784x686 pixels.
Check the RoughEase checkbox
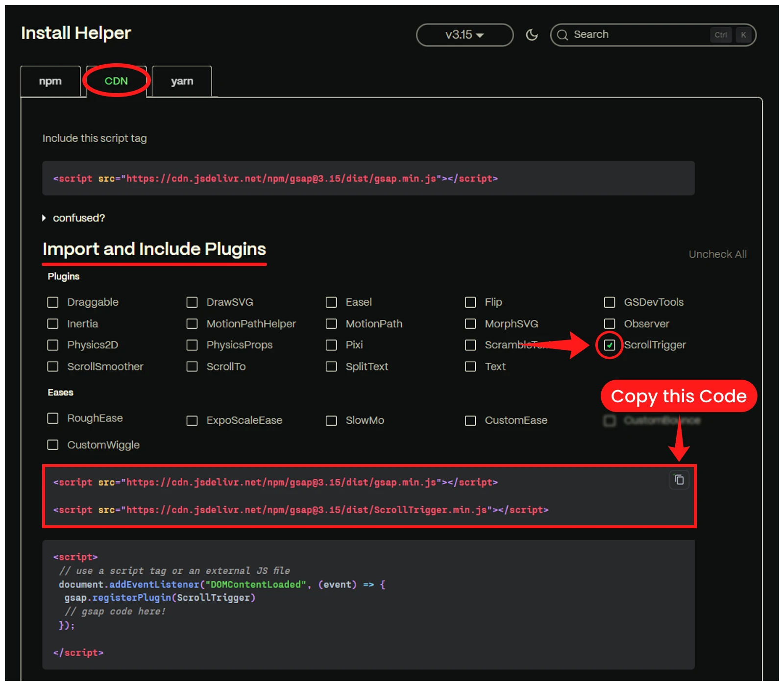pos(53,418)
